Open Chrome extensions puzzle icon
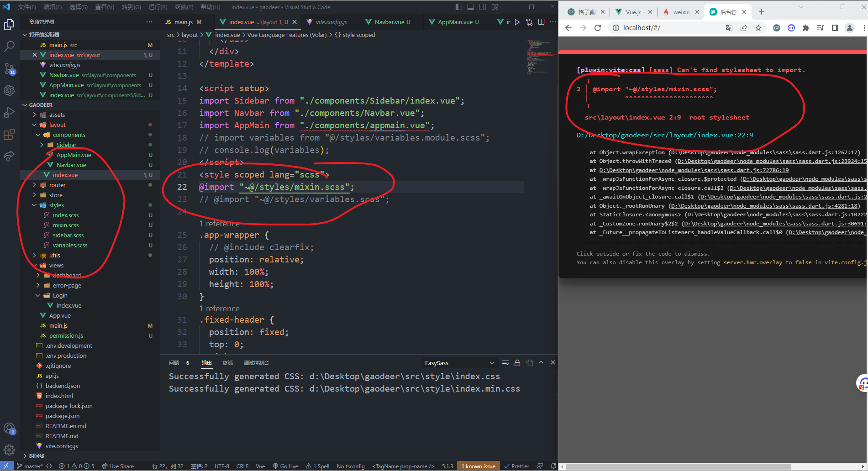Viewport: 868px width, 471px height. (x=806, y=28)
